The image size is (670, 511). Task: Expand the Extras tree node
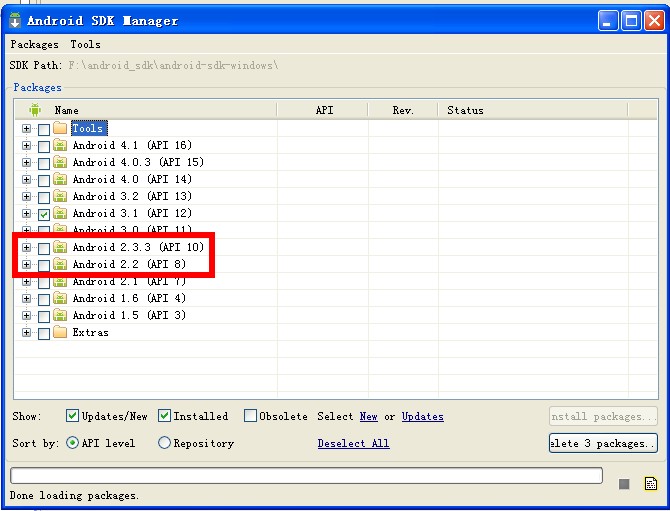26,332
